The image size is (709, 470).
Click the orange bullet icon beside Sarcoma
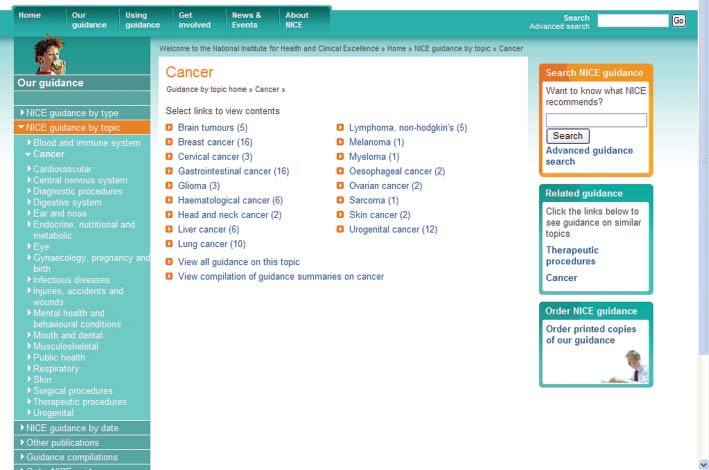click(x=340, y=200)
